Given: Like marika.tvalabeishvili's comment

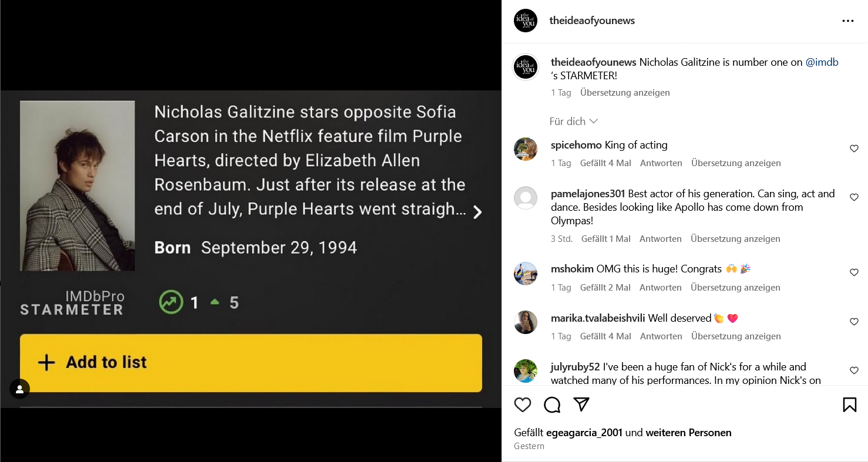Looking at the screenshot, I should click(854, 322).
